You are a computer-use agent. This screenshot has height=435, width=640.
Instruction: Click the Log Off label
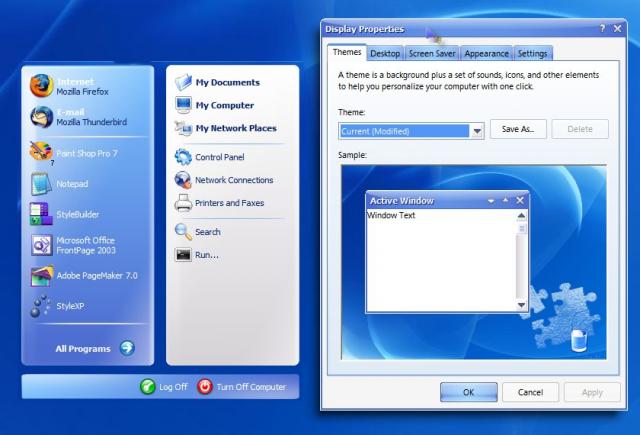[x=173, y=387]
